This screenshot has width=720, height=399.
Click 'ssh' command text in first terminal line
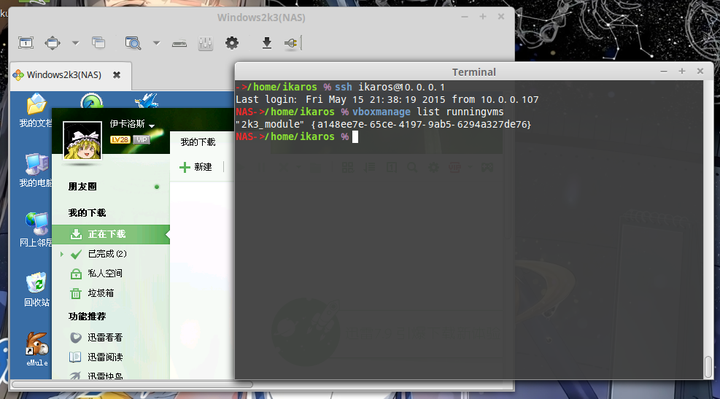tap(343, 87)
